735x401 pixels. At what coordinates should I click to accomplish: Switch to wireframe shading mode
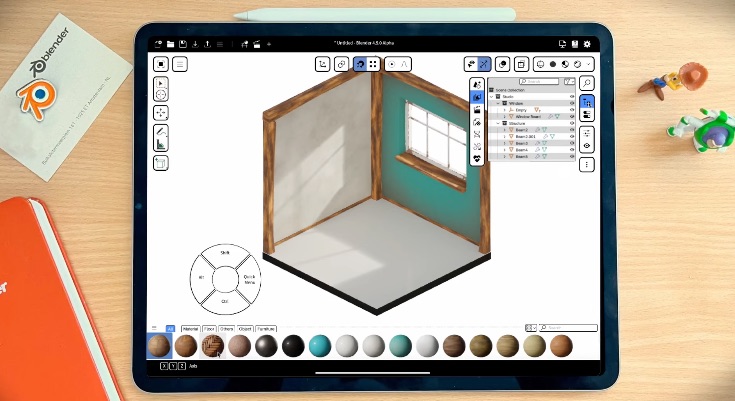tap(540, 64)
